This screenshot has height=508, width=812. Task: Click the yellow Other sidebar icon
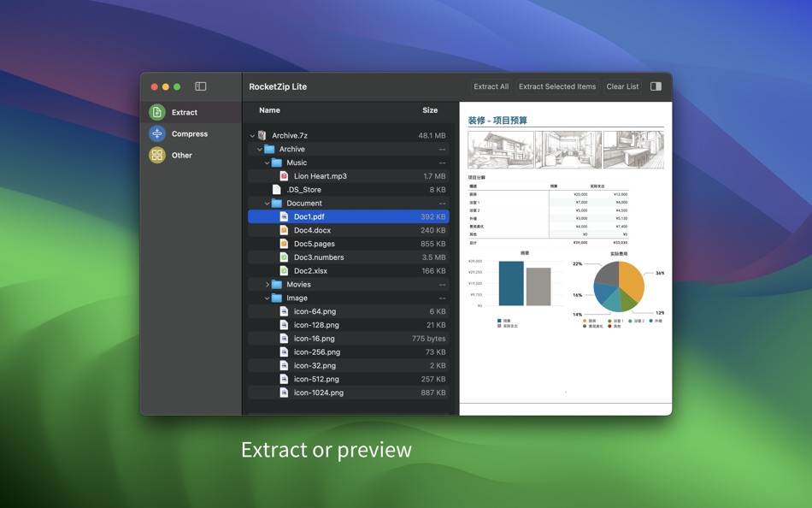pyautogui.click(x=157, y=155)
